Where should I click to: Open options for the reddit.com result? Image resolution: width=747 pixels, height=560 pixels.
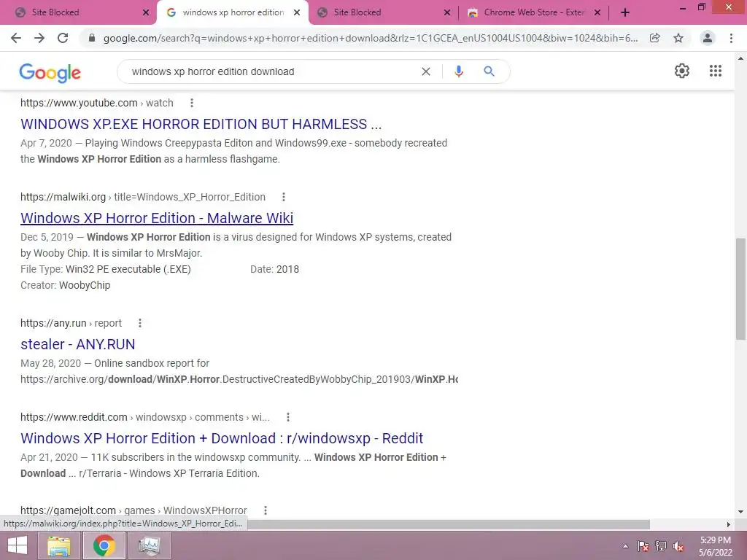point(287,417)
